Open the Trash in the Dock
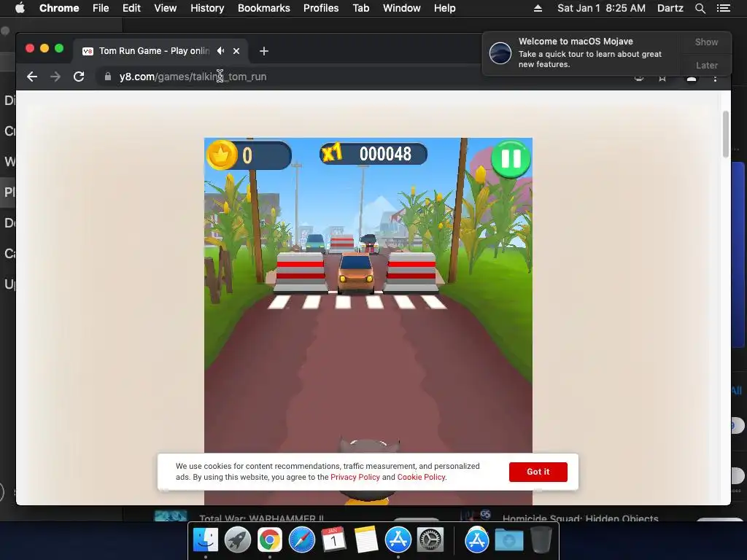The width and height of the screenshot is (747, 560). coord(541,540)
